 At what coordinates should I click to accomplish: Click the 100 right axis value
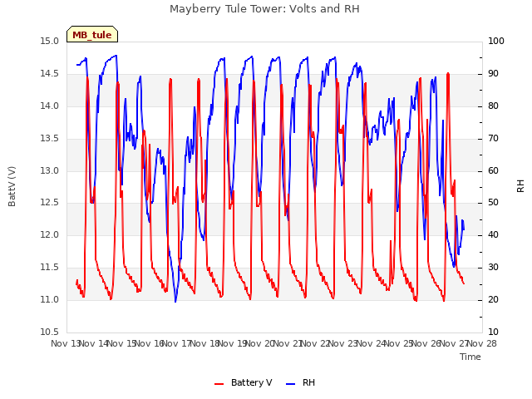click(496, 42)
